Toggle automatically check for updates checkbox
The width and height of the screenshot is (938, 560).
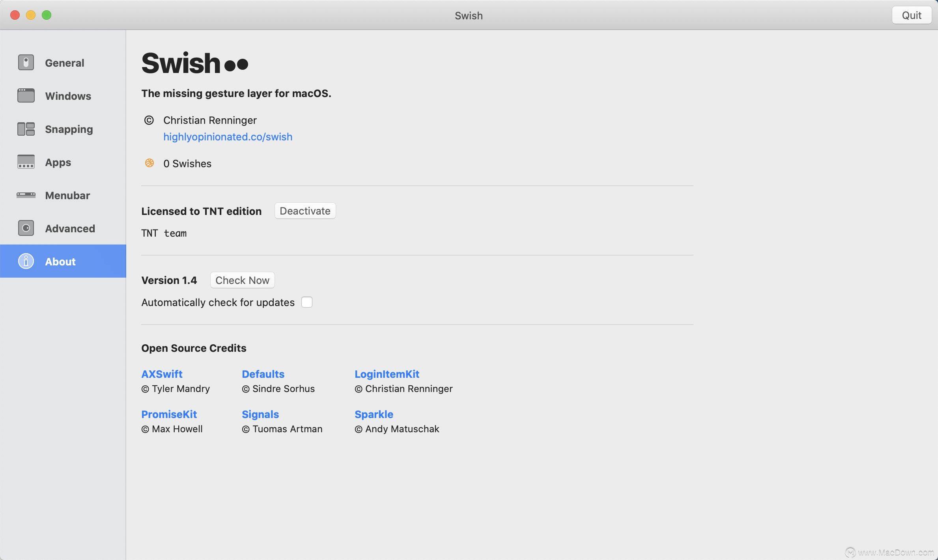tap(306, 302)
